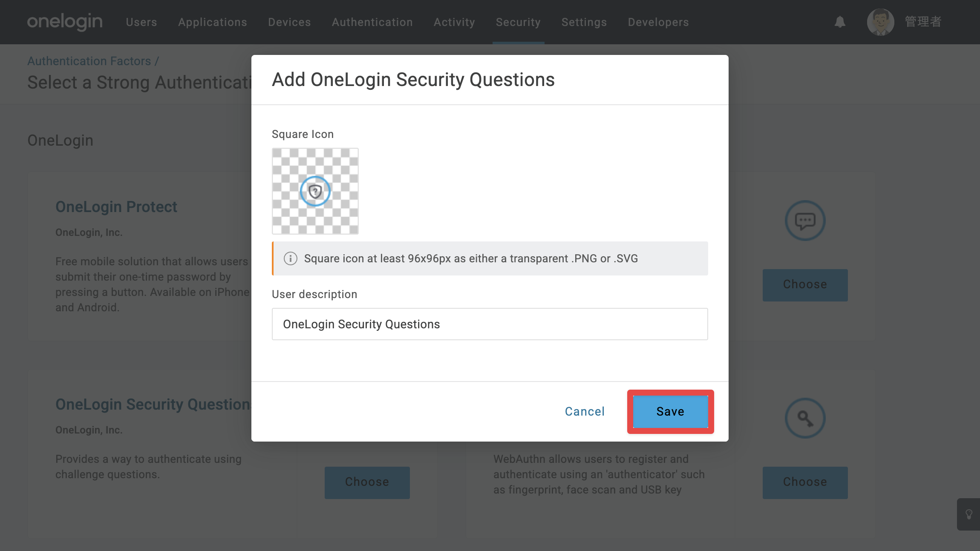Go back to the Authentication Factors breadcrumb
This screenshot has width=980, height=551.
89,61
